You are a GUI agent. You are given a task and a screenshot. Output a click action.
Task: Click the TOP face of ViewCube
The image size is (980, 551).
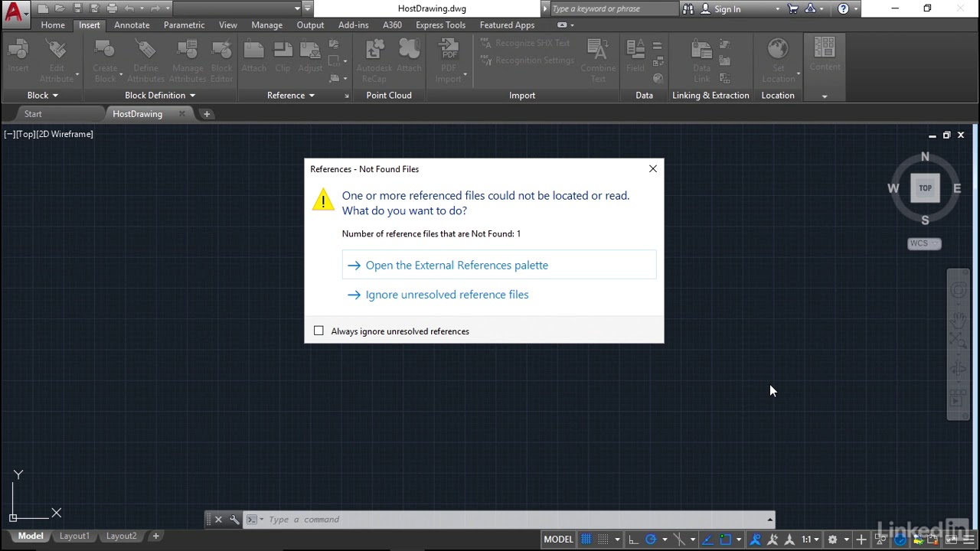click(x=925, y=188)
